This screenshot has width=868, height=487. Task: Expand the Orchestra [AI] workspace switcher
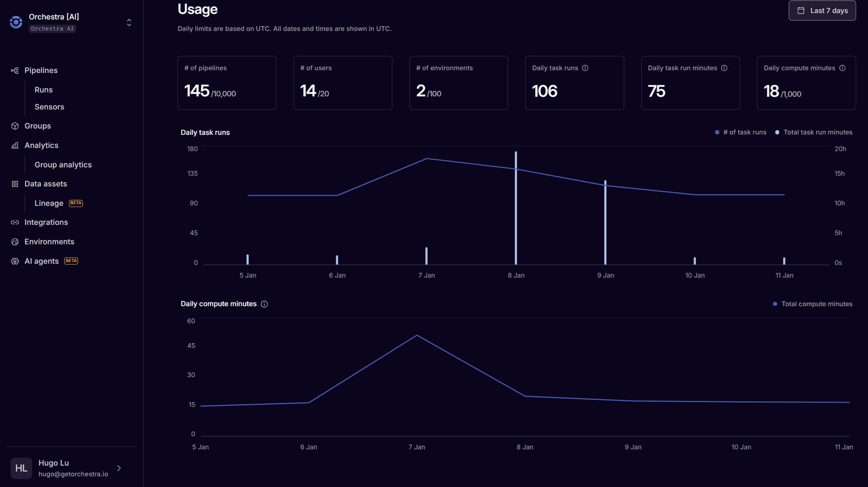point(129,23)
